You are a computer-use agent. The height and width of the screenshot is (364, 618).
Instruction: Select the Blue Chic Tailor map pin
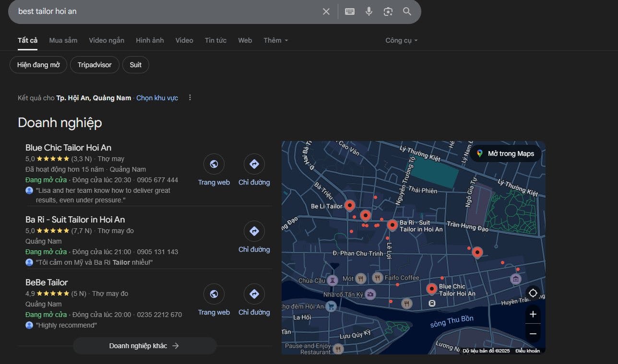(x=432, y=289)
